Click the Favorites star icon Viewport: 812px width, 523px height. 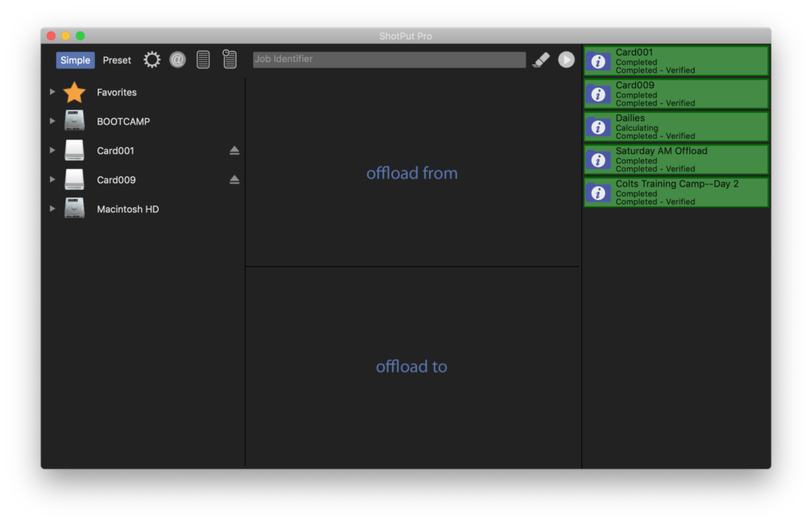pos(74,91)
